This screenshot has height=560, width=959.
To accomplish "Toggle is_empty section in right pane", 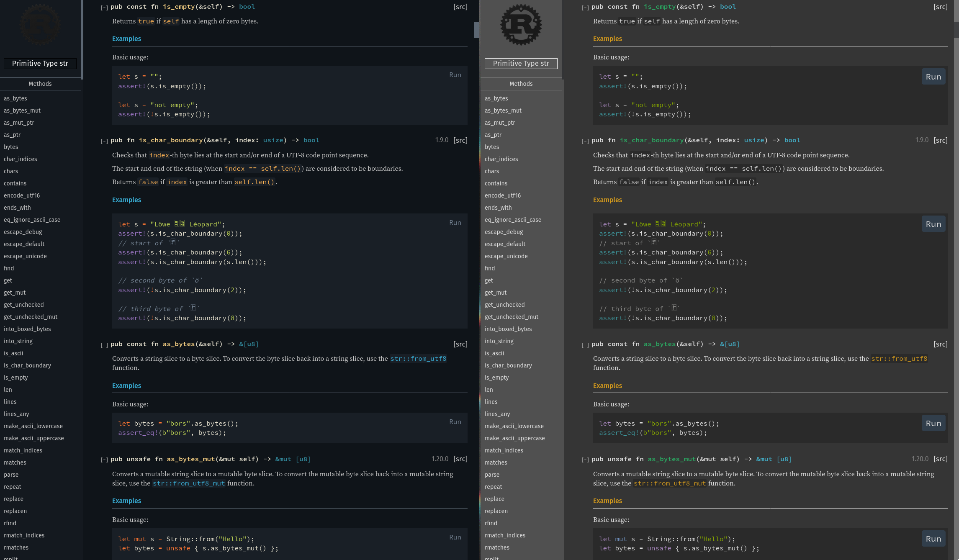I will point(585,8).
